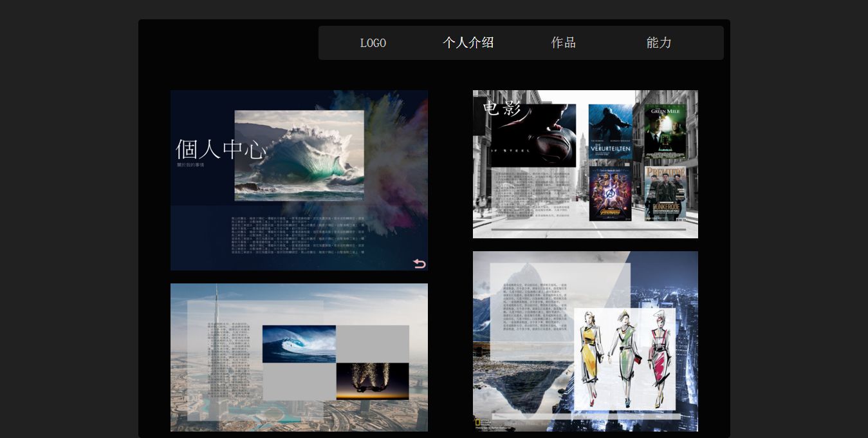
Task: Open the 电影 movie posters thumbnail
Action: point(586,164)
